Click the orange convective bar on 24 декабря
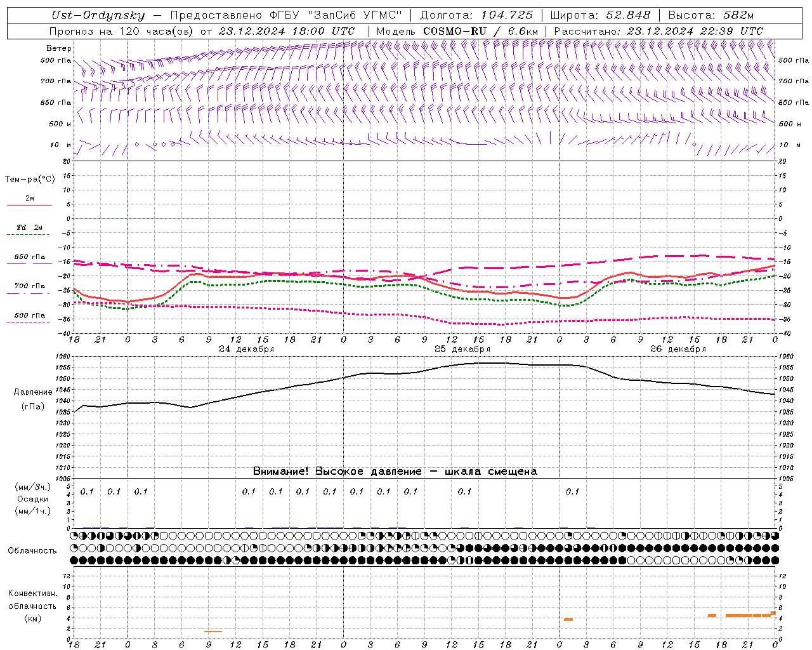Viewport: 812px width, 650px height. pyautogui.click(x=213, y=631)
